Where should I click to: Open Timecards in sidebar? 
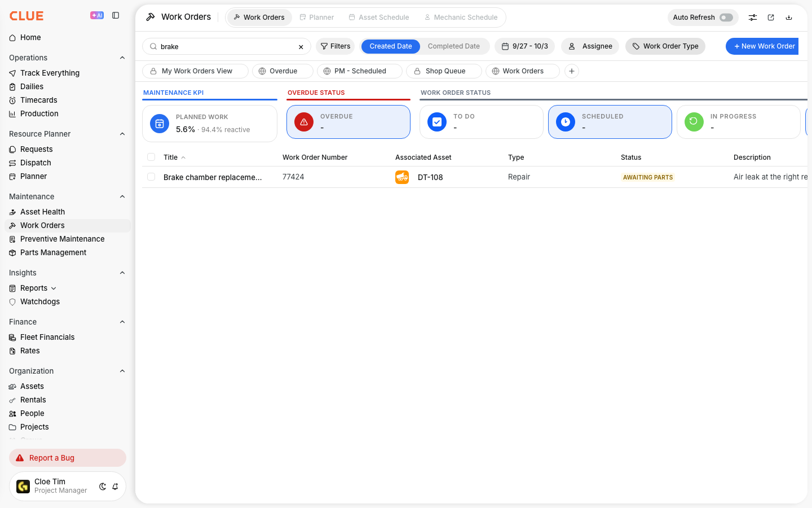click(38, 100)
